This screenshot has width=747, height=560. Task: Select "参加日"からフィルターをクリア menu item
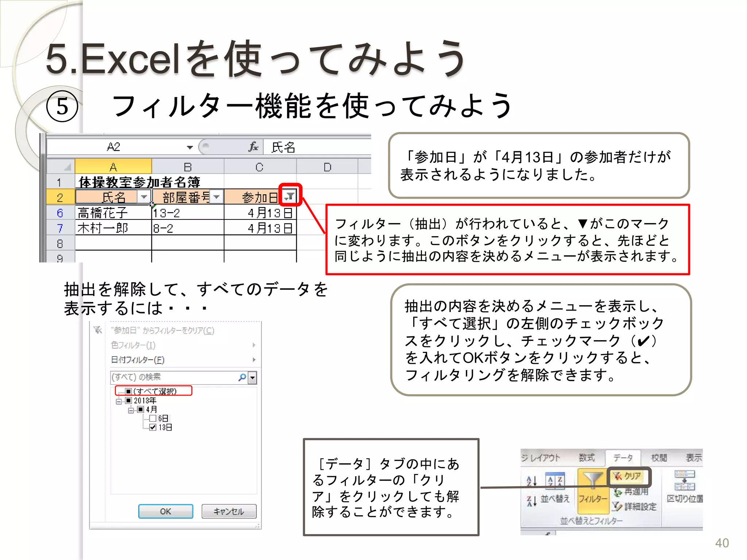tap(163, 330)
